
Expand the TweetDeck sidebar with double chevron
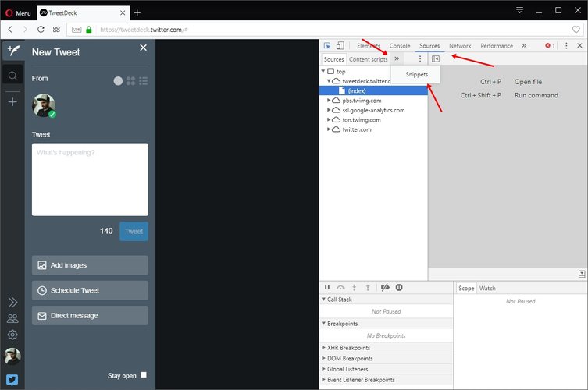click(12, 302)
